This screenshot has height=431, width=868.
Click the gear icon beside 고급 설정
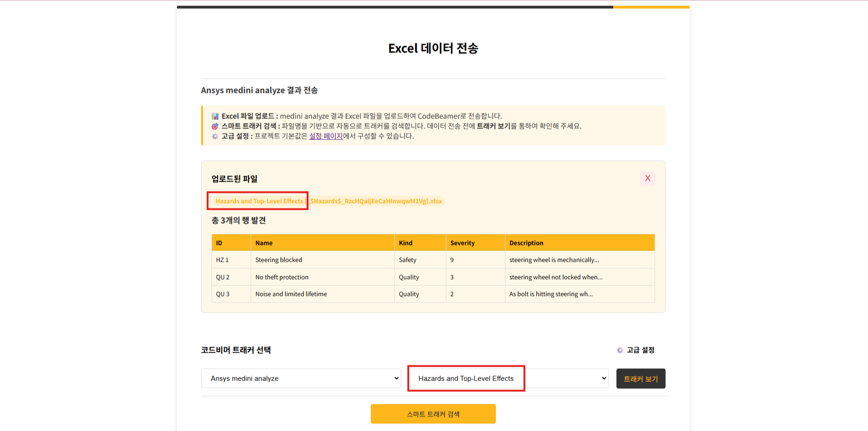point(620,350)
